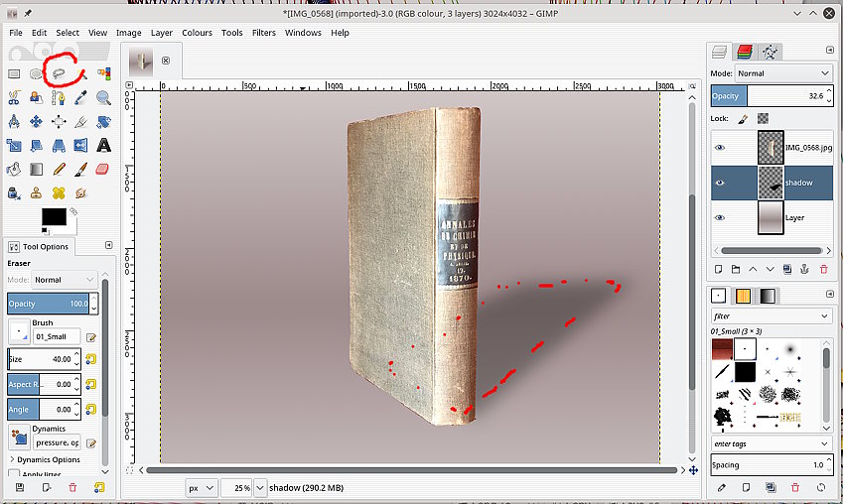Select the Zoom magnifier tool
This screenshot has height=504, width=843.
[x=104, y=98]
